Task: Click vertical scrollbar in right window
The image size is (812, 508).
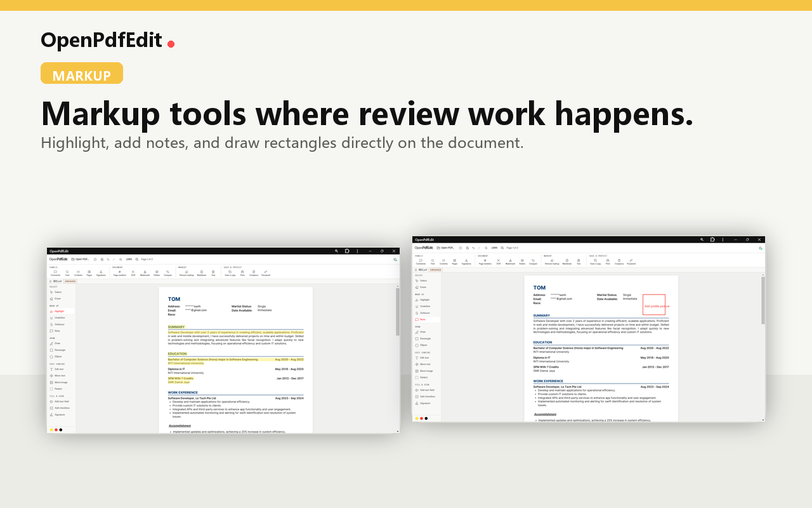Action: (x=763, y=300)
